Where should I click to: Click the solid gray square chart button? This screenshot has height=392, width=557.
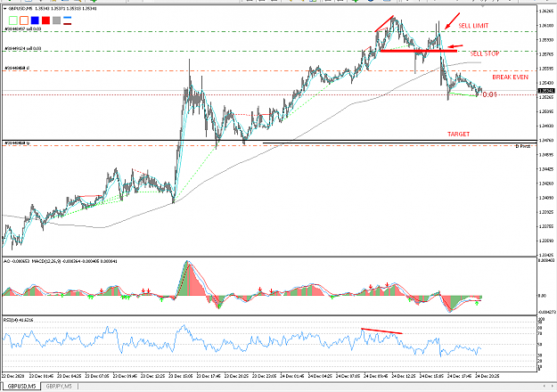point(56,20)
